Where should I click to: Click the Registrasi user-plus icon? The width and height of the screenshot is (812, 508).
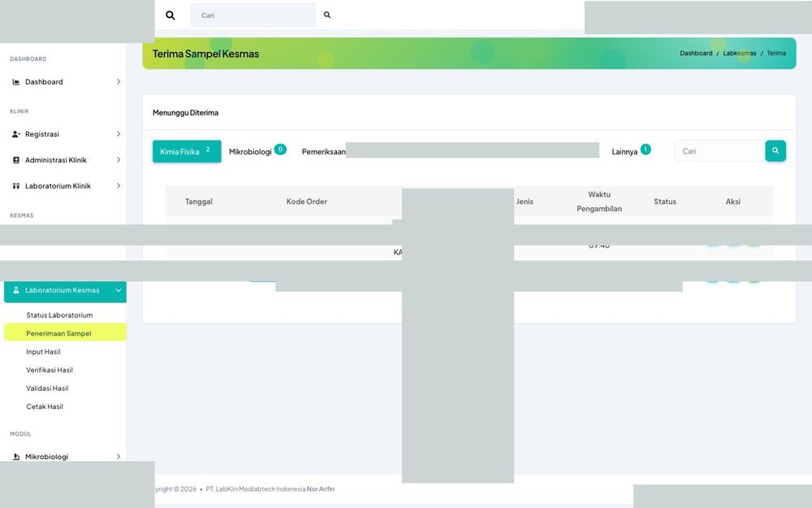pyautogui.click(x=16, y=134)
